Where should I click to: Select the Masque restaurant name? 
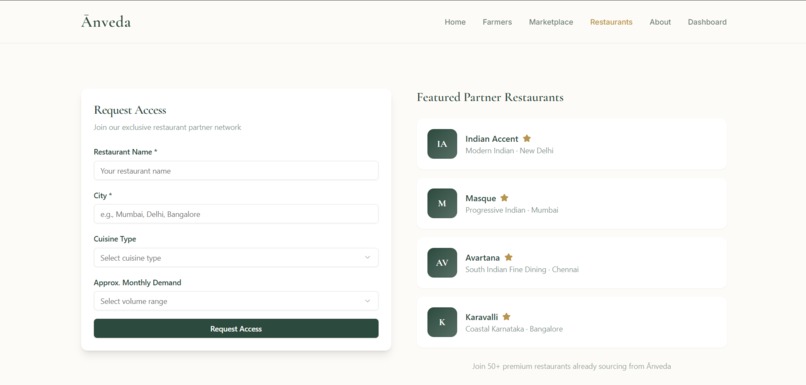coord(481,198)
